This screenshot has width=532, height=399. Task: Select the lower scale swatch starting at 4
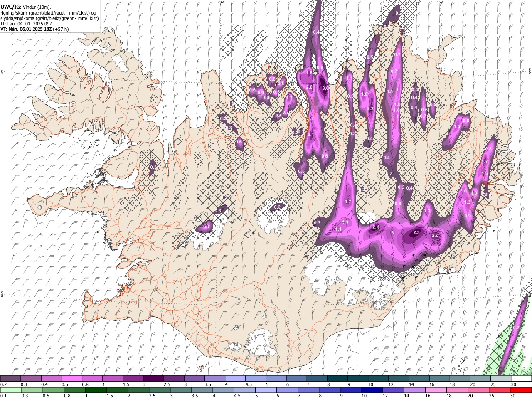(223, 390)
